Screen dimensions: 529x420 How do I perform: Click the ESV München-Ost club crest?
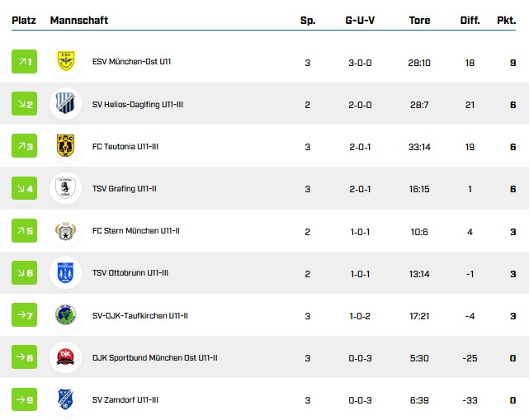click(65, 62)
